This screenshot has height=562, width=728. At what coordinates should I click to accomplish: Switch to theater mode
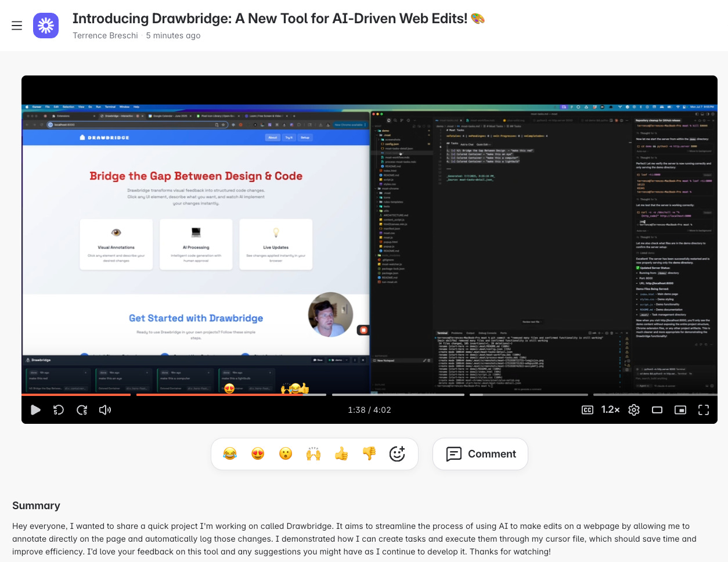[x=657, y=410]
